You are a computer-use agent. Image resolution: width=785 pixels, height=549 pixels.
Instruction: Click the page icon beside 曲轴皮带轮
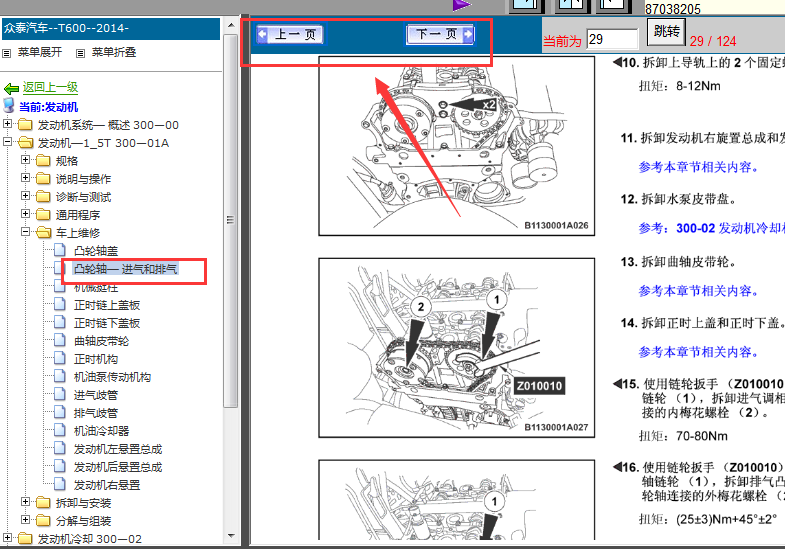[60, 340]
